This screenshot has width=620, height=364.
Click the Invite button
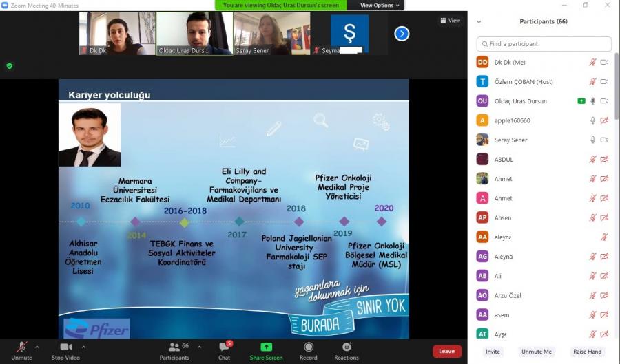click(x=493, y=352)
